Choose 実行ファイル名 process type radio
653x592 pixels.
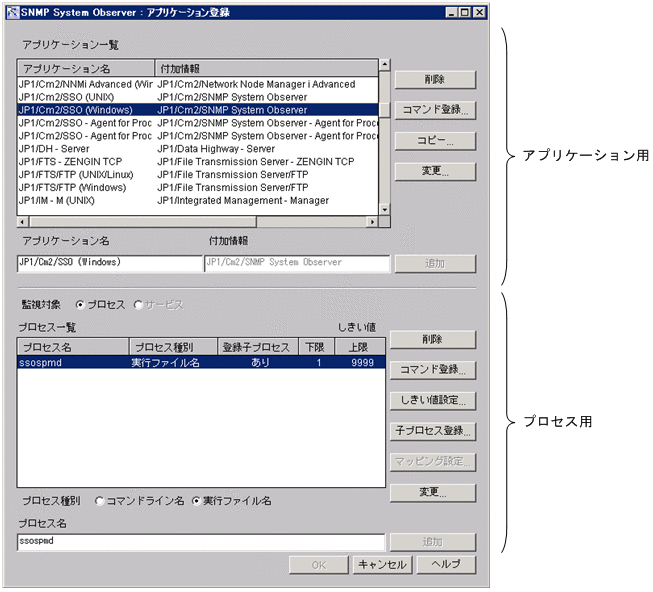pos(196,501)
